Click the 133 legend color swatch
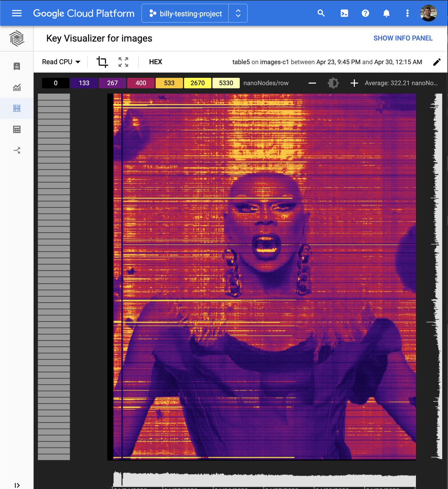This screenshot has height=489, width=448. [x=84, y=83]
